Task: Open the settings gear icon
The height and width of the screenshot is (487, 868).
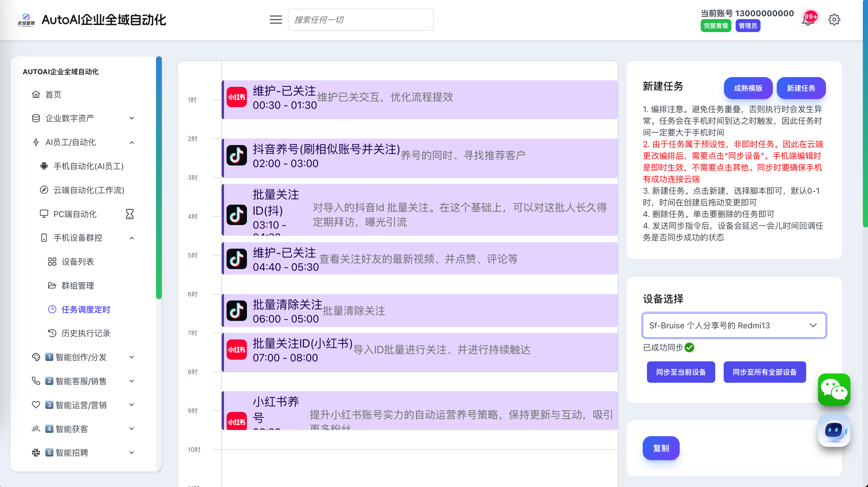Action: coord(834,20)
